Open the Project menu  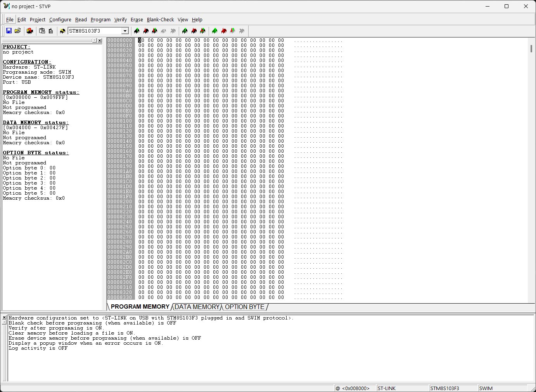[38, 19]
